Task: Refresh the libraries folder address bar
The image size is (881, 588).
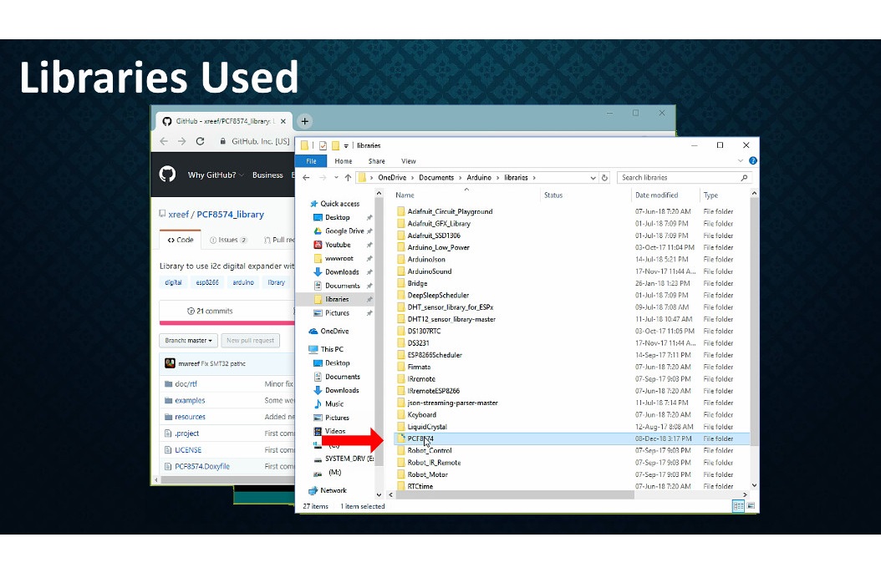Action: tap(604, 177)
